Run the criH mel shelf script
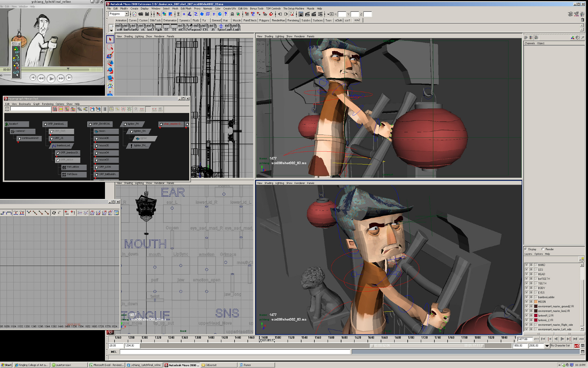The height and width of the screenshot is (368, 588). coord(119,27)
